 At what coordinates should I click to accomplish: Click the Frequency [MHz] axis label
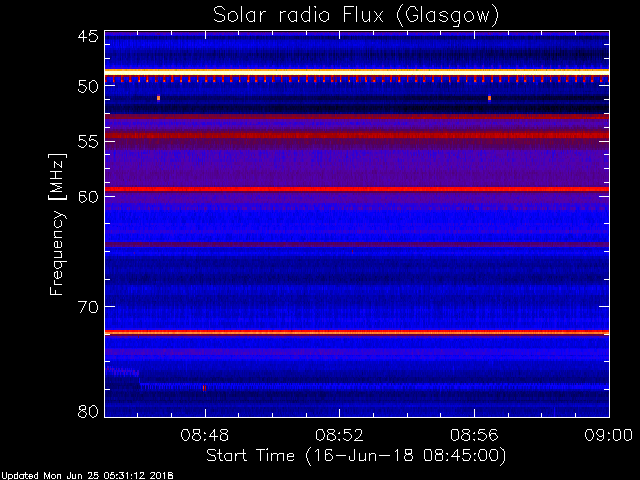tap(57, 224)
